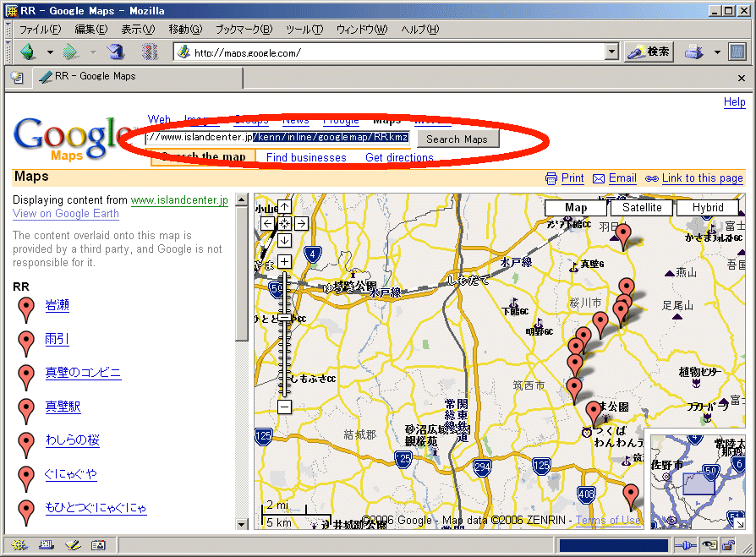Click the red marker beside 真壁駅

pyautogui.click(x=26, y=411)
